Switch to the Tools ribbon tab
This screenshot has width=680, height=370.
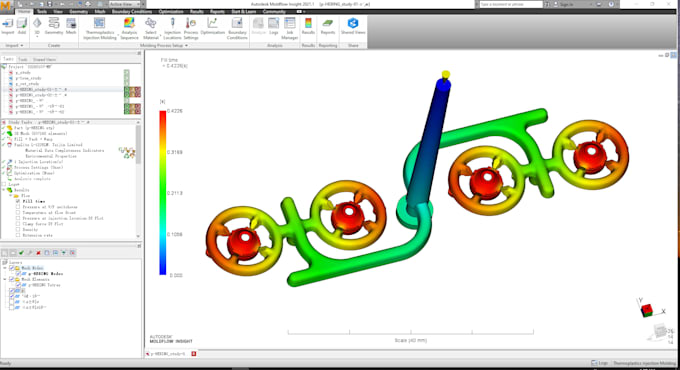pyautogui.click(x=42, y=12)
